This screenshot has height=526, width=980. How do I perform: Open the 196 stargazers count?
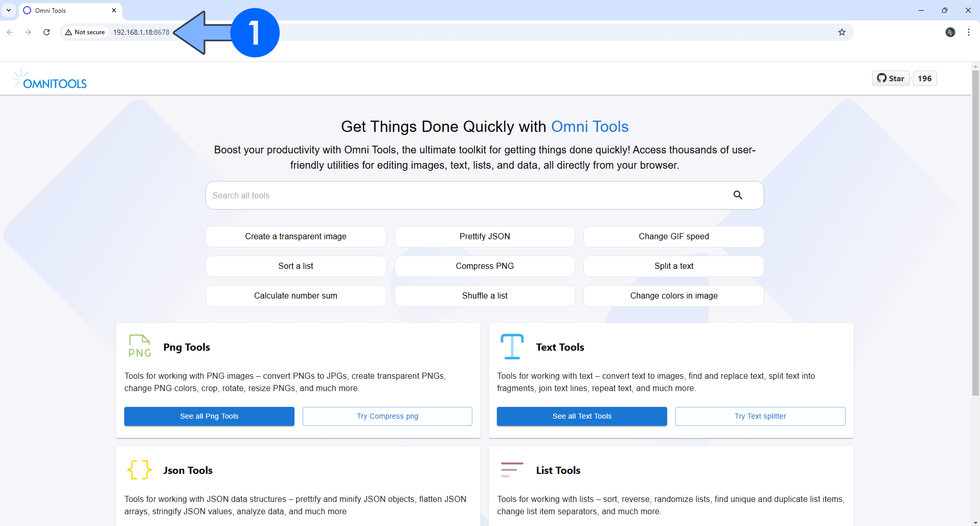[924, 78]
